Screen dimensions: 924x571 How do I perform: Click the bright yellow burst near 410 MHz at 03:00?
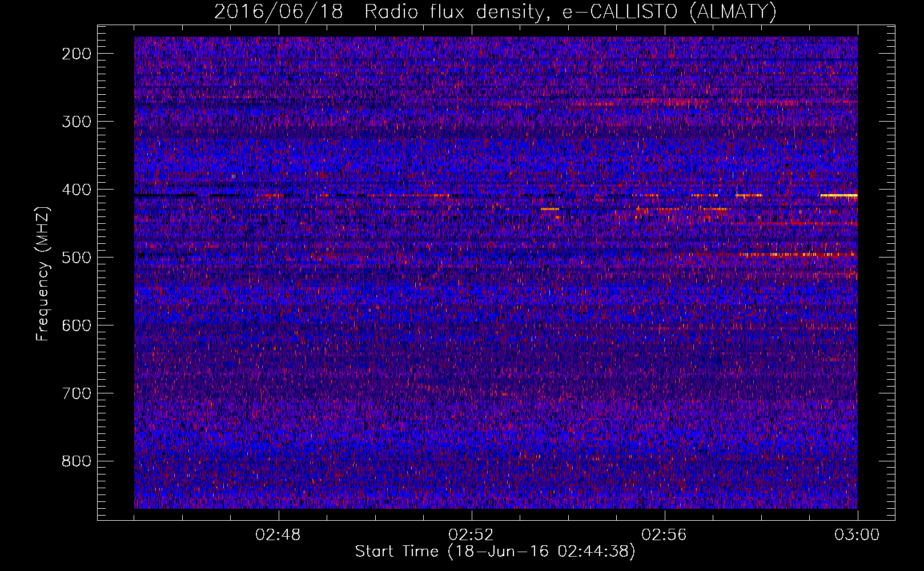coord(839,196)
